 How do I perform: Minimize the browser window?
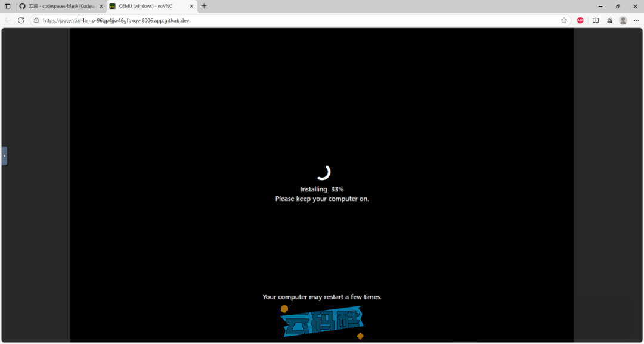(600, 6)
